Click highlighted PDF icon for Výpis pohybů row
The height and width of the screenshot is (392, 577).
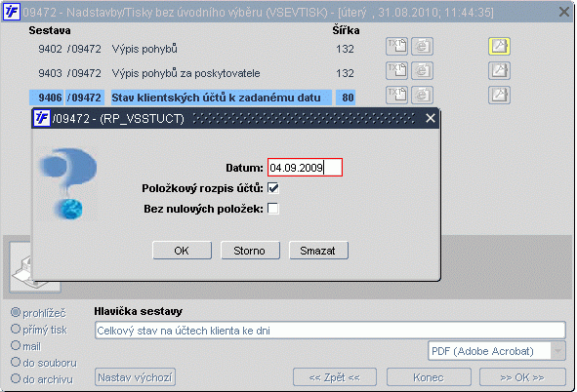coord(499,46)
